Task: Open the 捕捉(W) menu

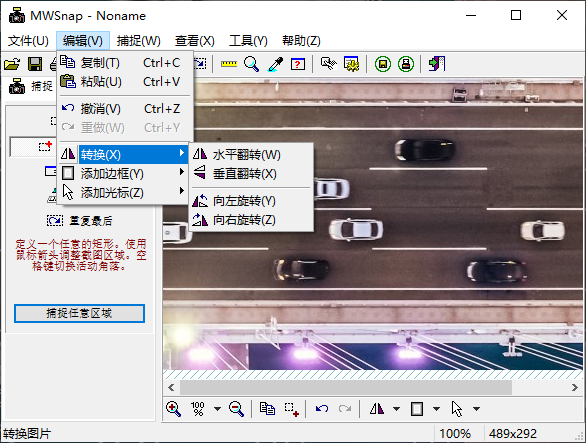Action: [x=139, y=40]
